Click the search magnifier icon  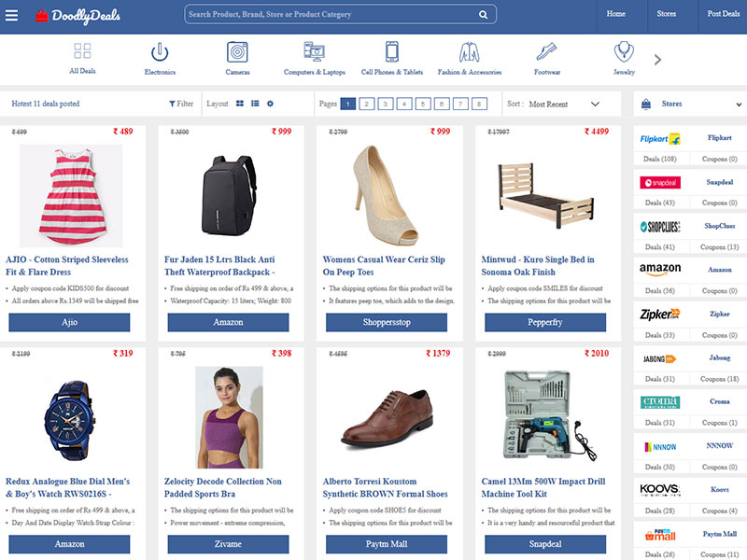[x=483, y=15]
